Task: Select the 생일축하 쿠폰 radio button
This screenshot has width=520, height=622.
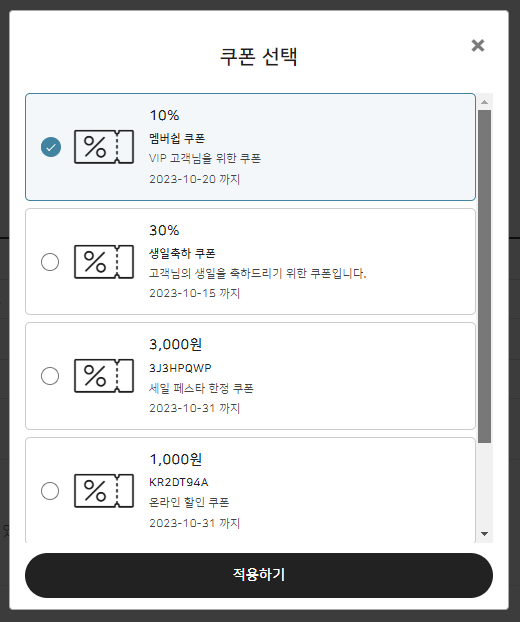Action: coord(50,262)
